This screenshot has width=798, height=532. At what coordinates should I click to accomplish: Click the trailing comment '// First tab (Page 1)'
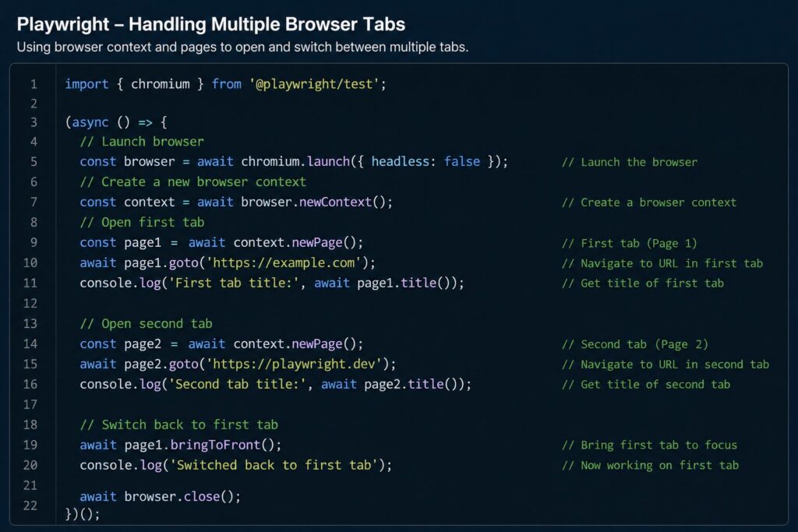coord(629,243)
